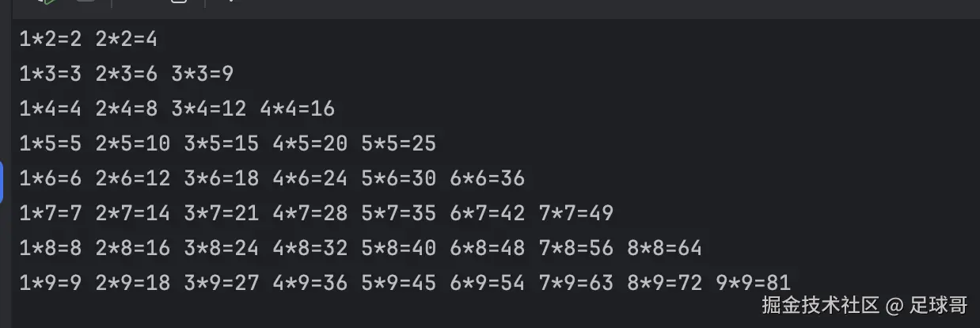Click the 6*7=42 output entry
The width and height of the screenshot is (980, 328).
(x=487, y=213)
